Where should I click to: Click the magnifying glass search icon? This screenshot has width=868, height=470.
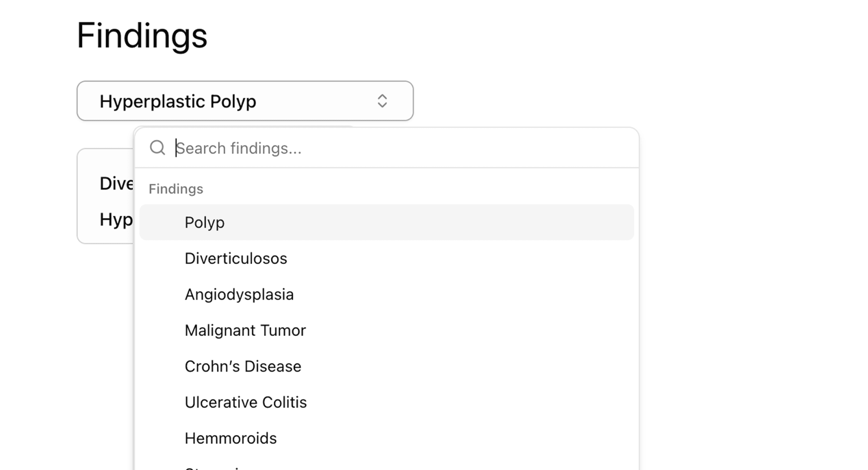[x=157, y=148]
